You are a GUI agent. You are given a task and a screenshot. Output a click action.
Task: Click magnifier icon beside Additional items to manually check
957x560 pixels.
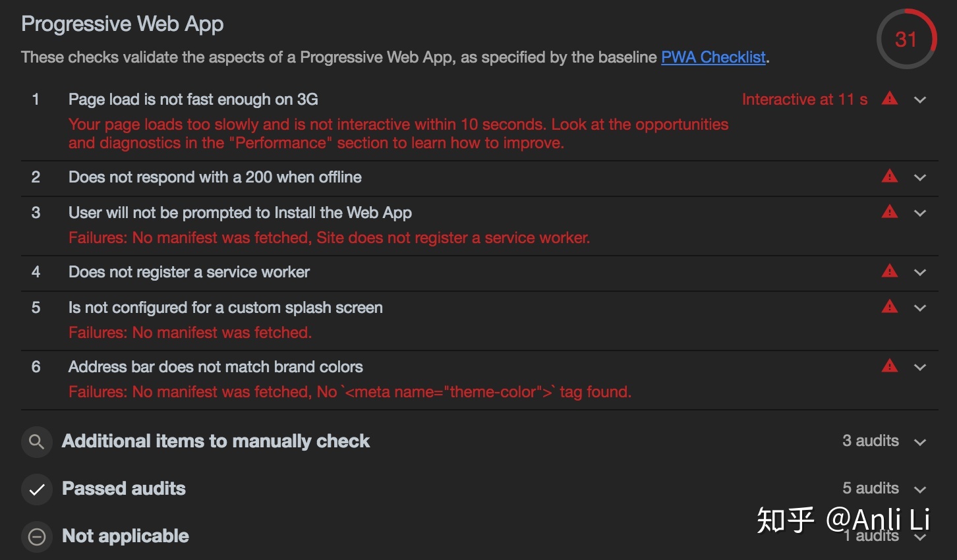coord(37,441)
